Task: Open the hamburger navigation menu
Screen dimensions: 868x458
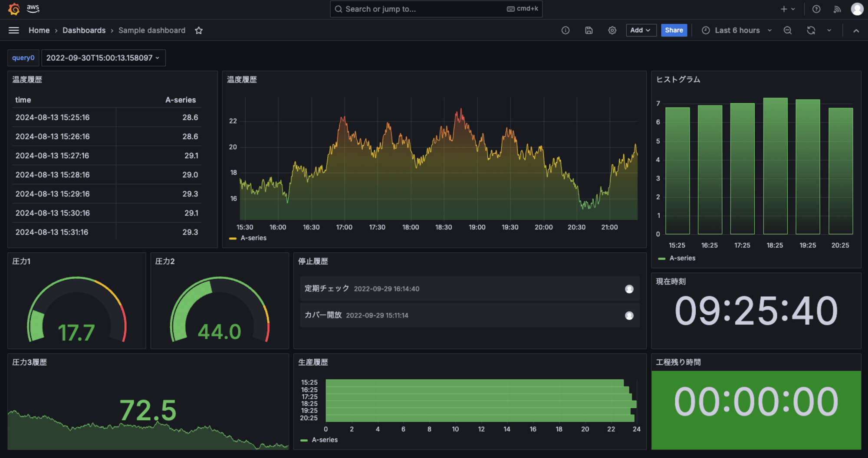Action: [14, 30]
